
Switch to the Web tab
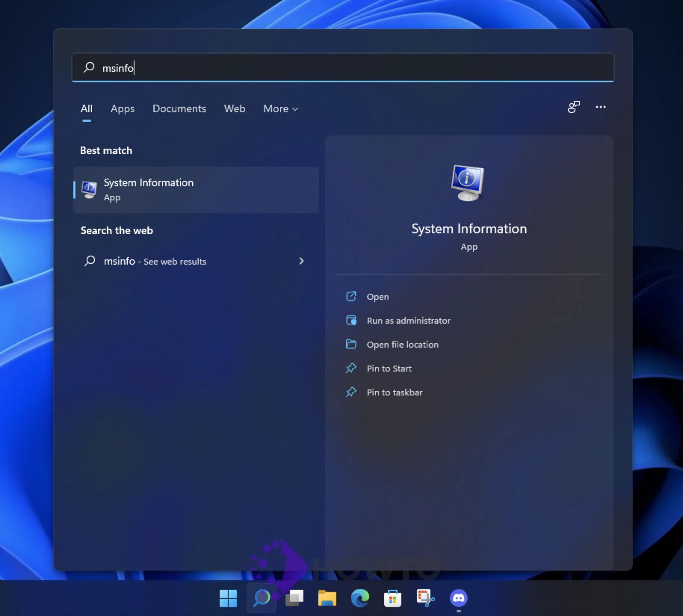[x=235, y=109]
